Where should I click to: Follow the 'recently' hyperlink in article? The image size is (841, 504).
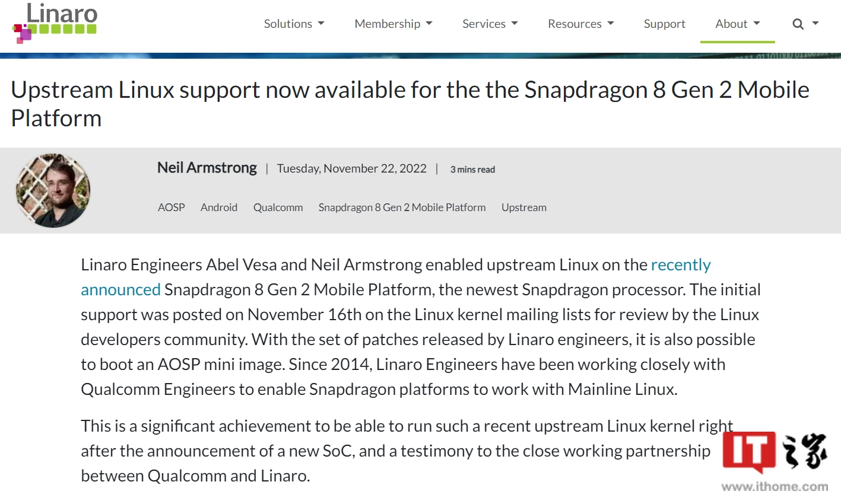(681, 264)
